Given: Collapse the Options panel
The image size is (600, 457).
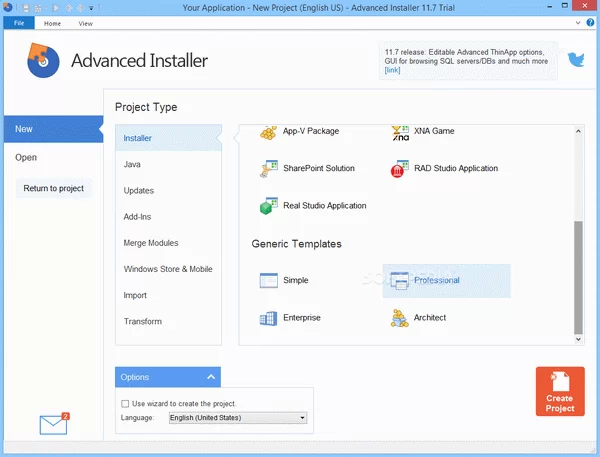Looking at the screenshot, I should click(x=211, y=377).
